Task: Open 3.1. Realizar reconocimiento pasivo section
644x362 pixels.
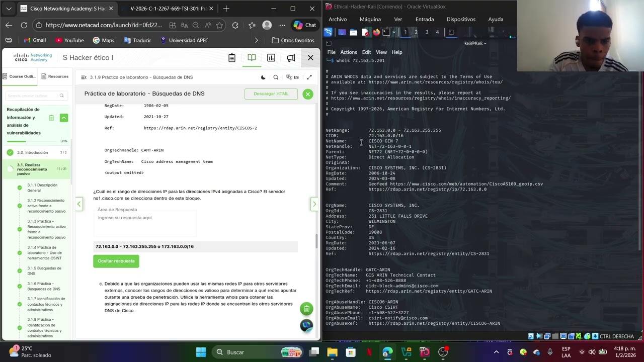Action: 36,169
